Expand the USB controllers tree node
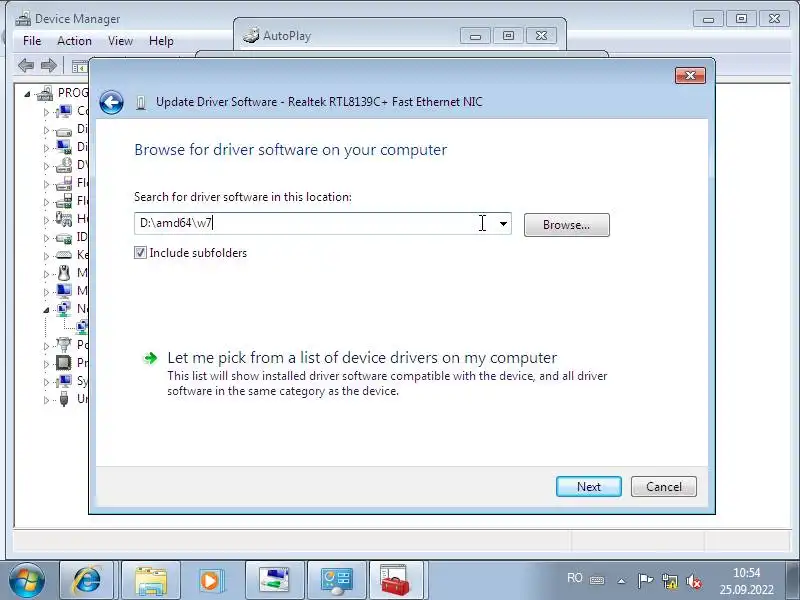 coord(46,399)
